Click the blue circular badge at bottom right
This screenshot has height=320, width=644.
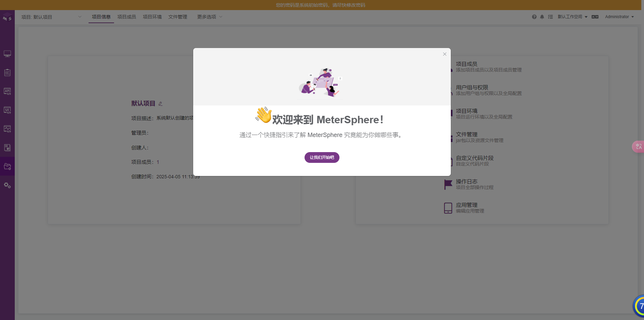(x=639, y=306)
